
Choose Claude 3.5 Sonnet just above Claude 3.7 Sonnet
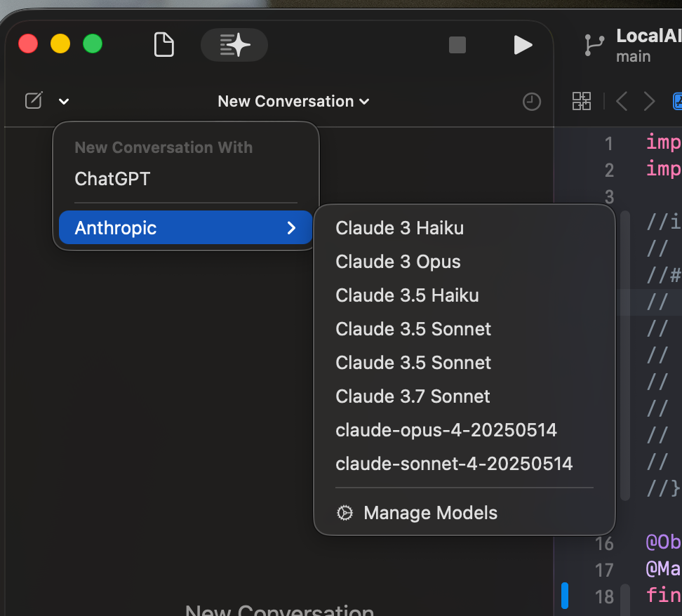[x=464, y=363]
